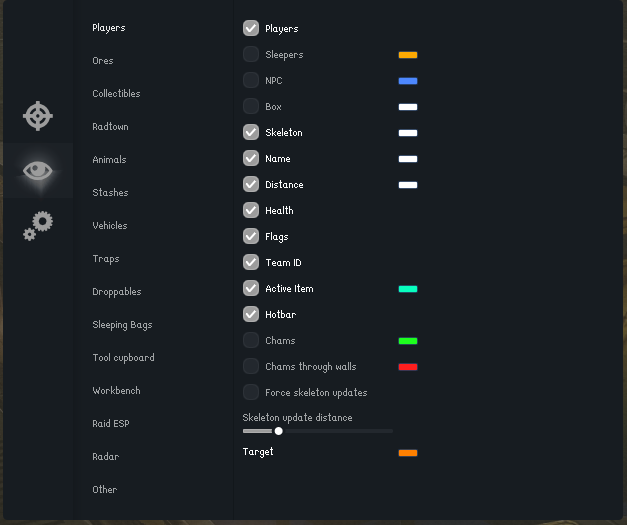Go to the Radar category
The width and height of the screenshot is (627, 525).
click(105, 457)
